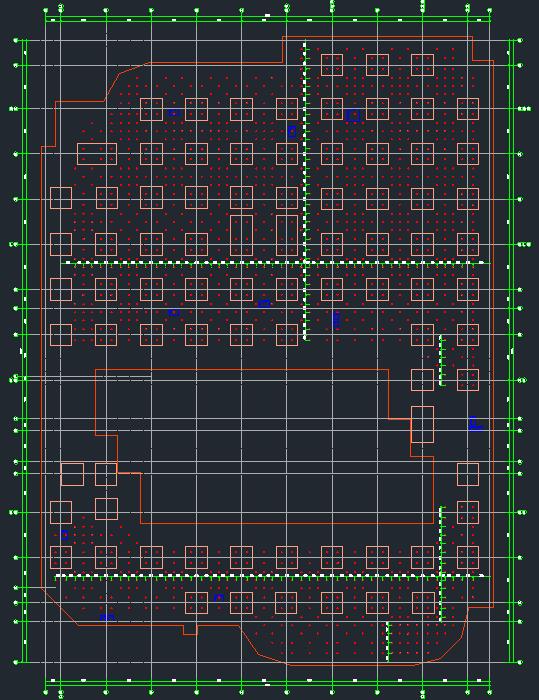Screen dimensions: 539x700
Task: Click the left of the two tall rectangular pile caps
Action: 242,235
